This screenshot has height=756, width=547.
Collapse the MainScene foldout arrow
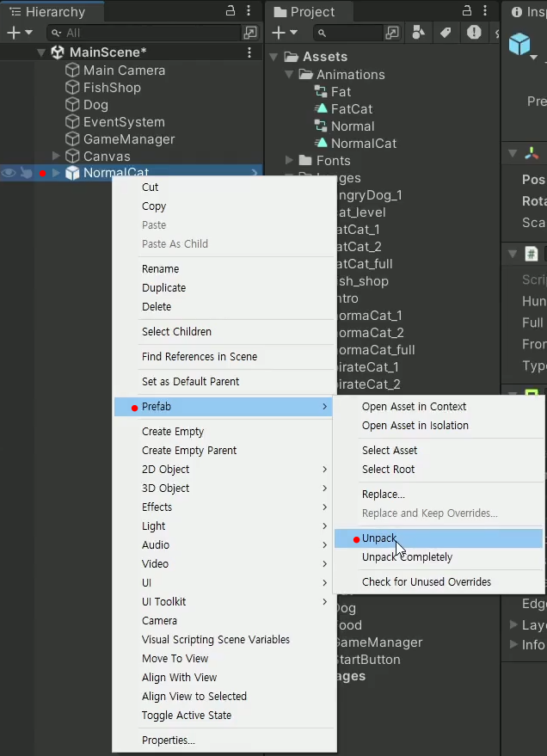[x=41, y=52]
